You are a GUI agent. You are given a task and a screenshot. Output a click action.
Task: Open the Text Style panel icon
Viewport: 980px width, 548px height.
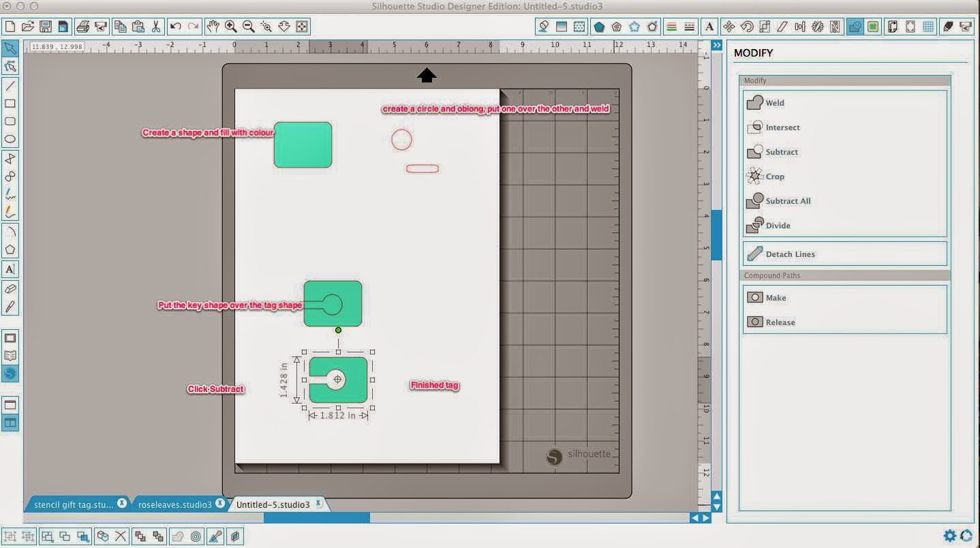pos(709,27)
